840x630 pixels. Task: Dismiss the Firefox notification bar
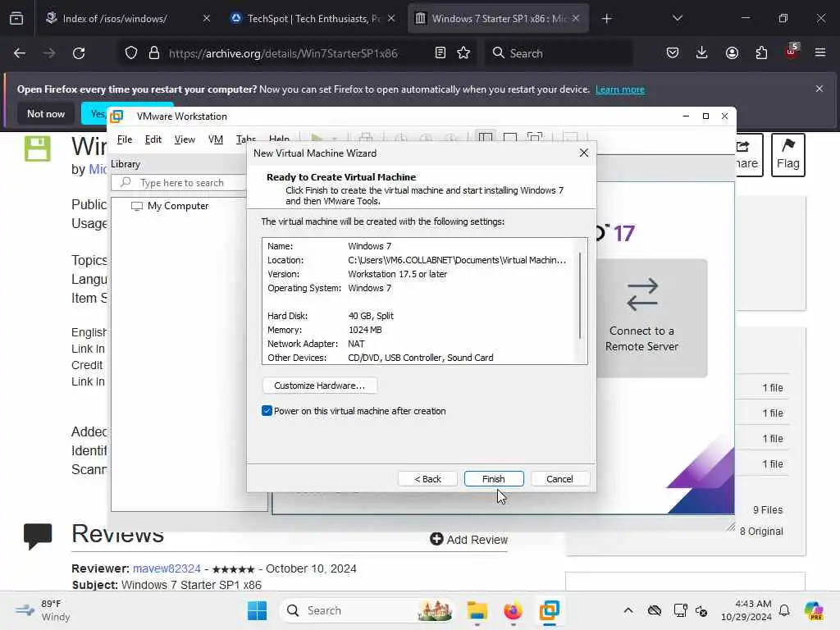(819, 89)
